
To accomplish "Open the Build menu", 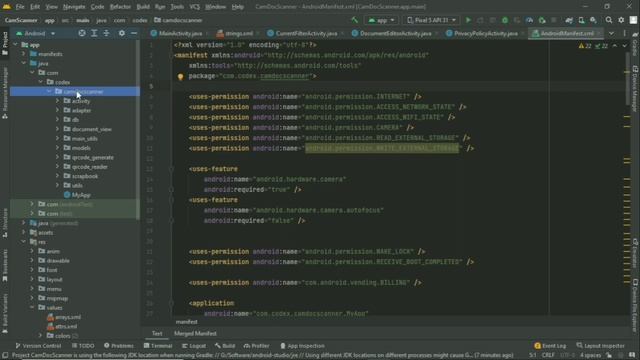I will [x=143, y=7].
